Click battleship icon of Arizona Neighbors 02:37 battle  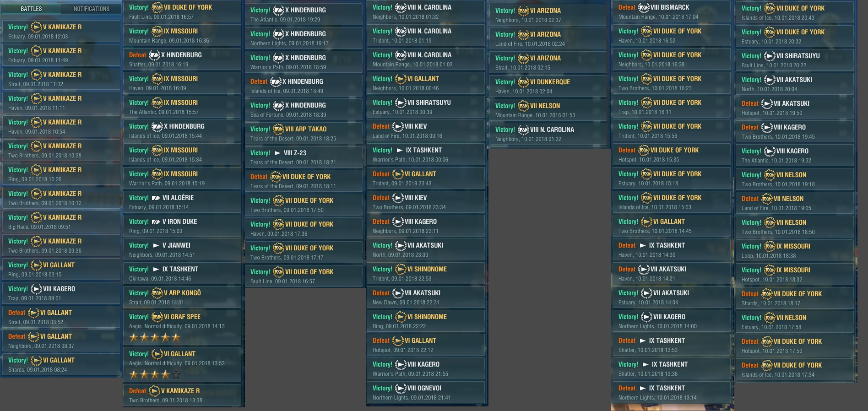(x=523, y=11)
